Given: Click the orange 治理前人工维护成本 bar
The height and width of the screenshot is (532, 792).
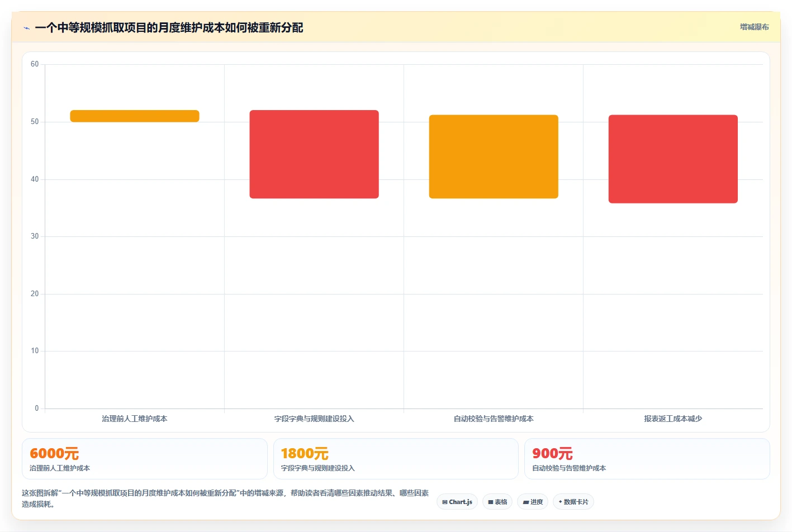Looking at the screenshot, I should tap(135, 116).
